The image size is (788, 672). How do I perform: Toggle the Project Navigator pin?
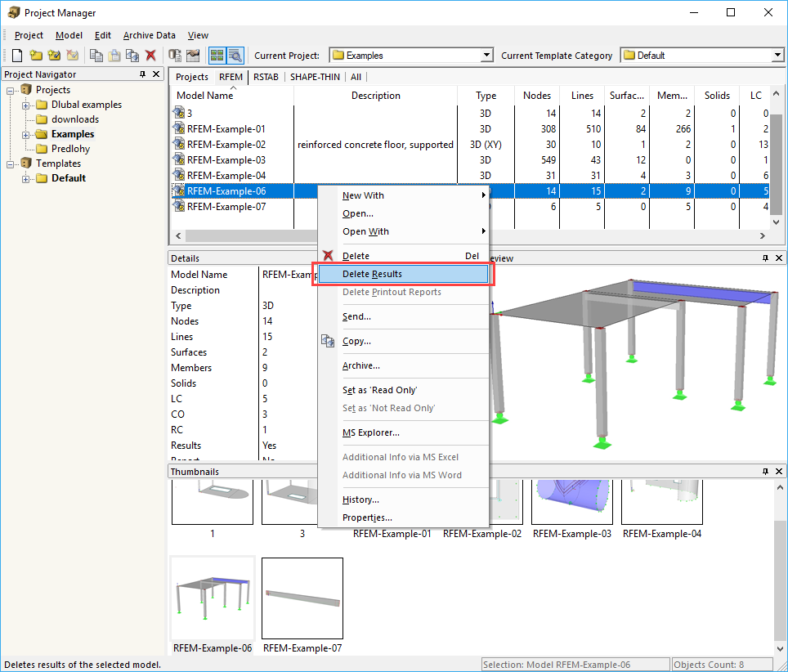[x=143, y=74]
